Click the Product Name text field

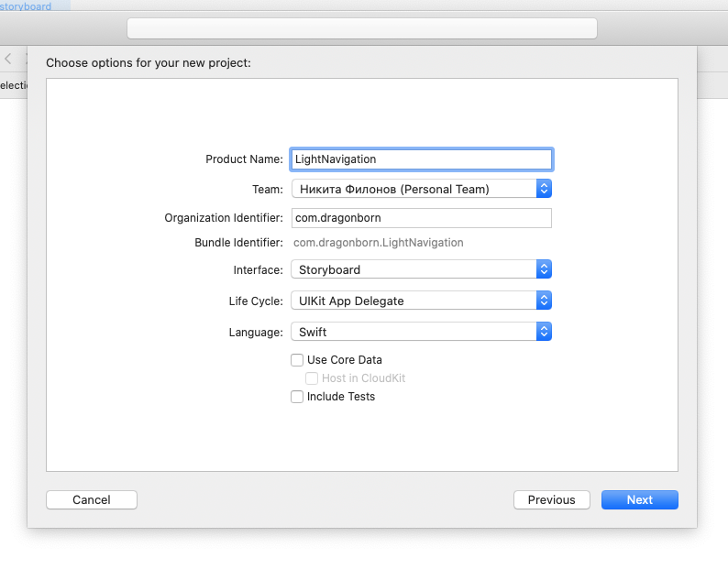[x=422, y=159]
